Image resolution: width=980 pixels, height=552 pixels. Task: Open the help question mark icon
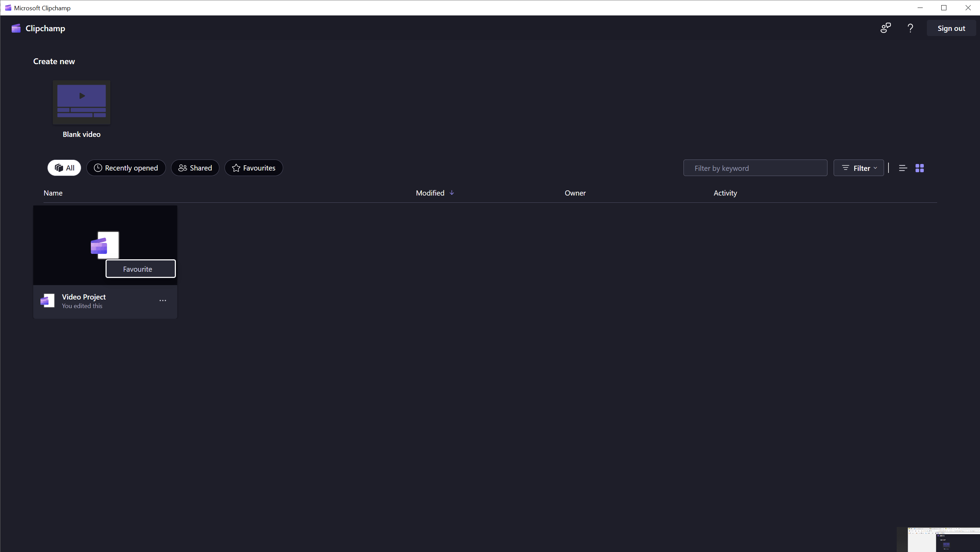click(x=910, y=28)
